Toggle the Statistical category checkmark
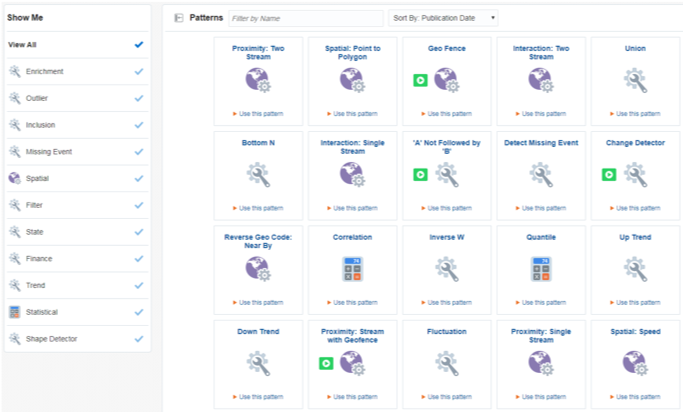This screenshot has width=683, height=412. click(x=138, y=312)
